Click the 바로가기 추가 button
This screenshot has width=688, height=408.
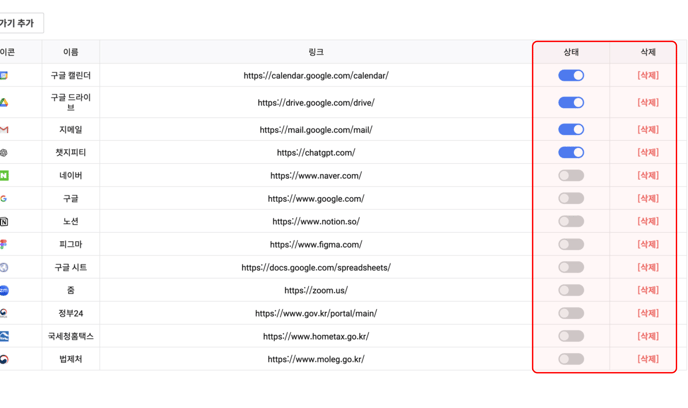click(20, 23)
